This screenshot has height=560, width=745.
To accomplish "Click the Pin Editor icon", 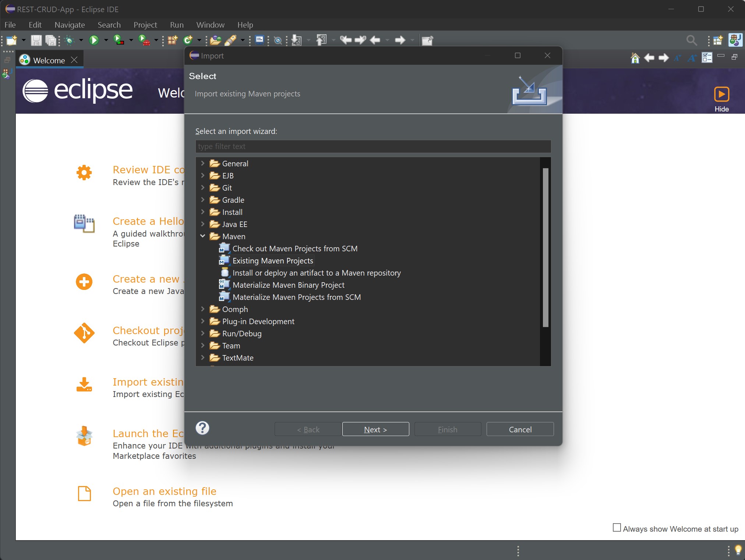I will click(427, 40).
